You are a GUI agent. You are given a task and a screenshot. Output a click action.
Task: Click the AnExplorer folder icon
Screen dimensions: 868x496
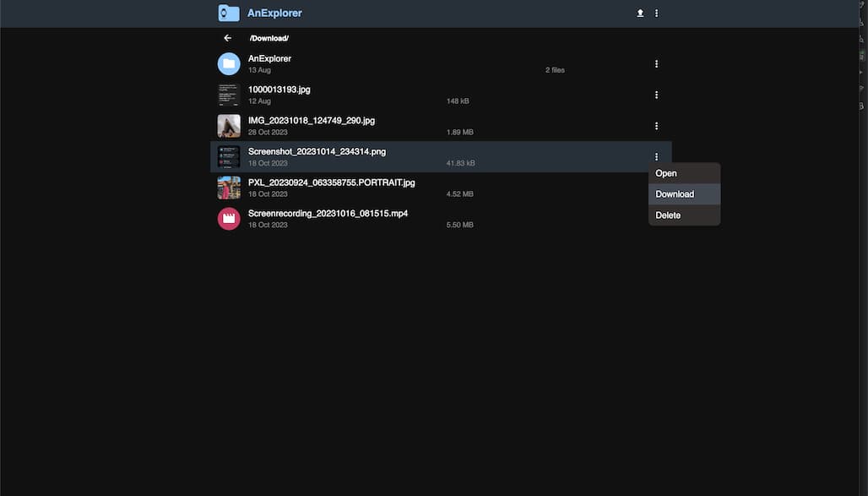click(229, 63)
